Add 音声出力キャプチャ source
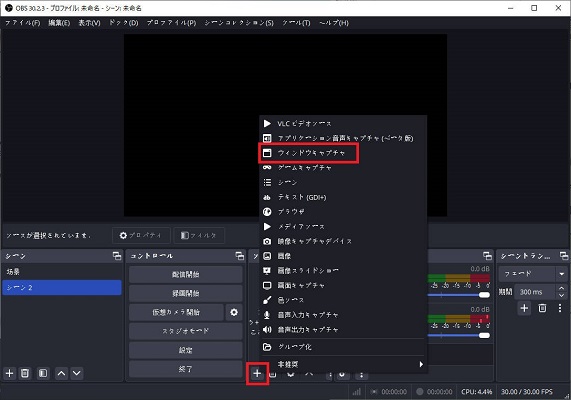Viewport: 571px width, 400px height. point(343,330)
